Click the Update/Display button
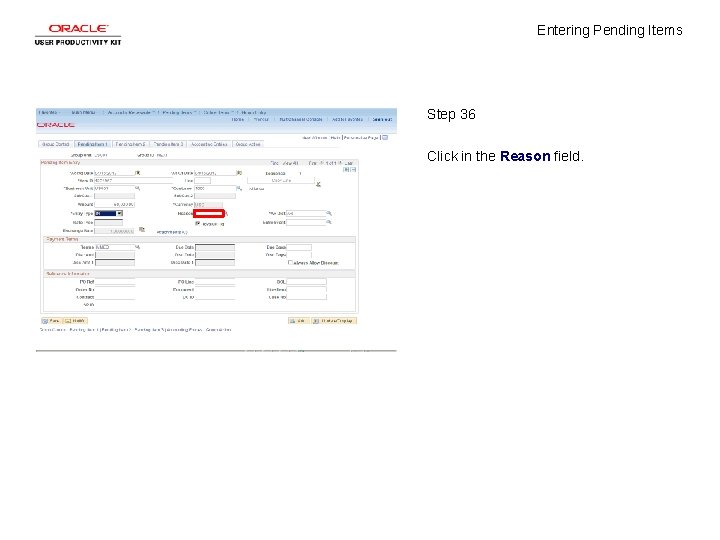Viewport: 720px width, 540px height. click(334, 321)
